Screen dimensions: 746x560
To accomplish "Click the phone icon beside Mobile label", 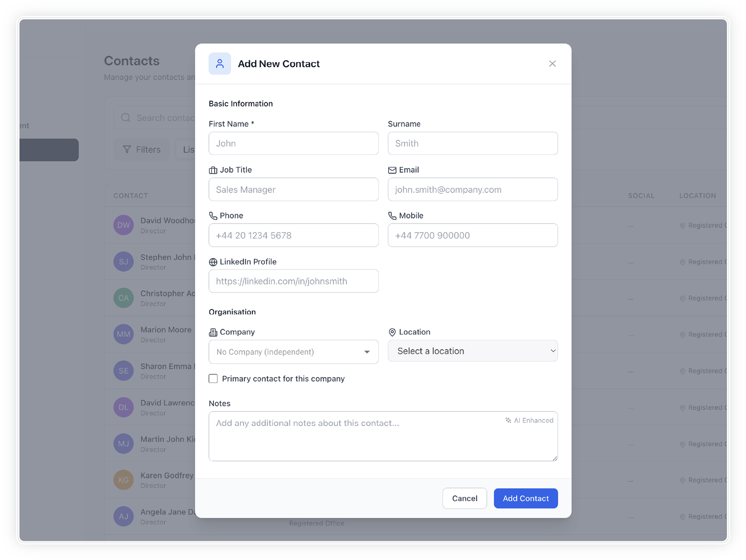I will pos(392,216).
